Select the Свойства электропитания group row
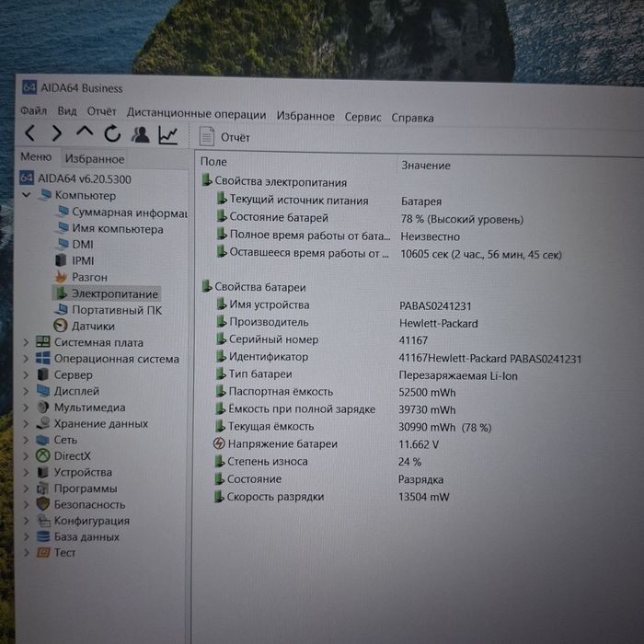Screen dimensions: 644x644 tap(274, 181)
